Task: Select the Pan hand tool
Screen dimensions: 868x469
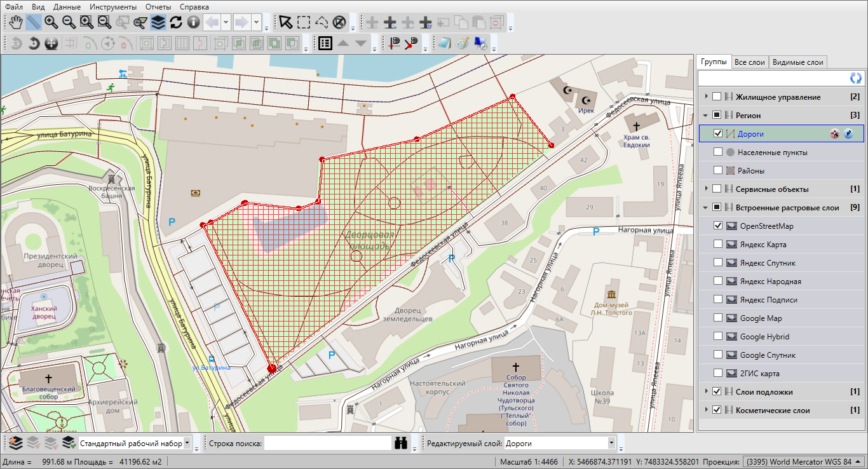Action: coord(16,22)
